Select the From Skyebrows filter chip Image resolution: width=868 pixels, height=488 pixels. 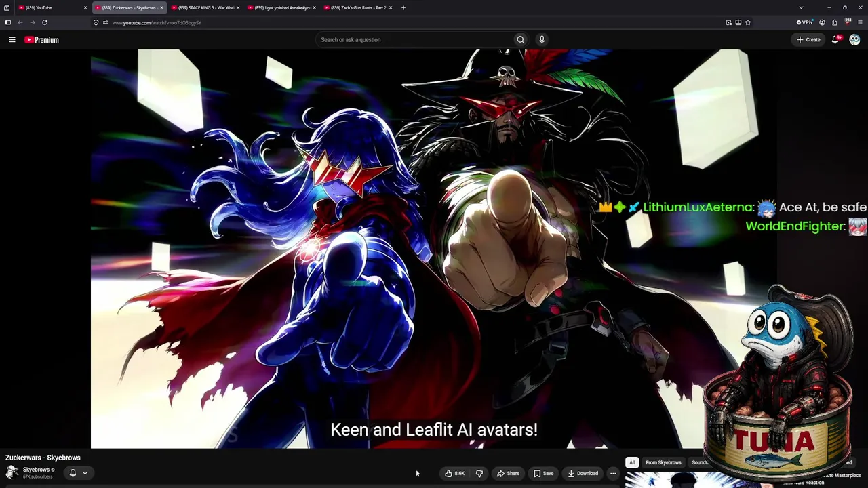[x=663, y=463]
